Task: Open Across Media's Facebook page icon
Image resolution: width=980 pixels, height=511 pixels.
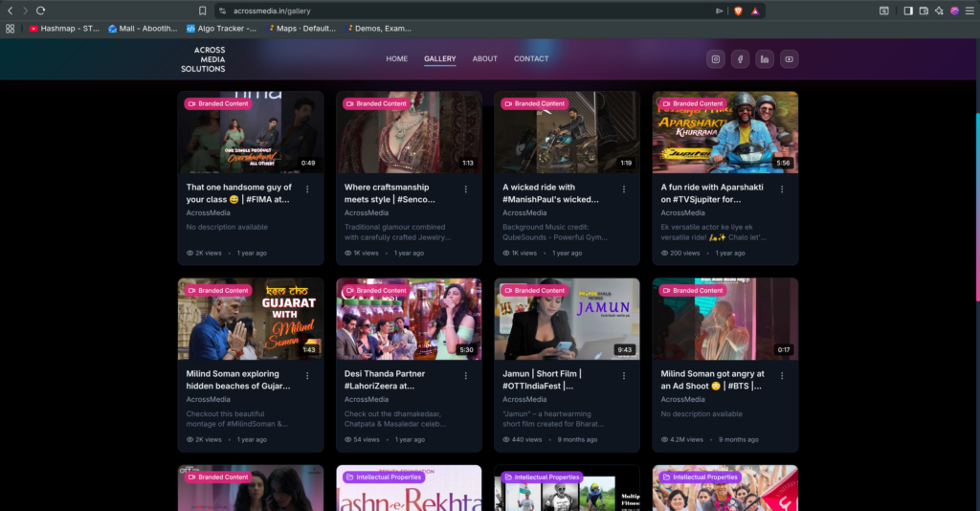Action: click(740, 59)
